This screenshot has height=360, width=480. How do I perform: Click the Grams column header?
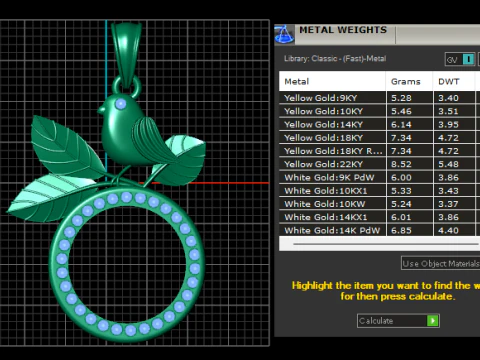tap(409, 81)
